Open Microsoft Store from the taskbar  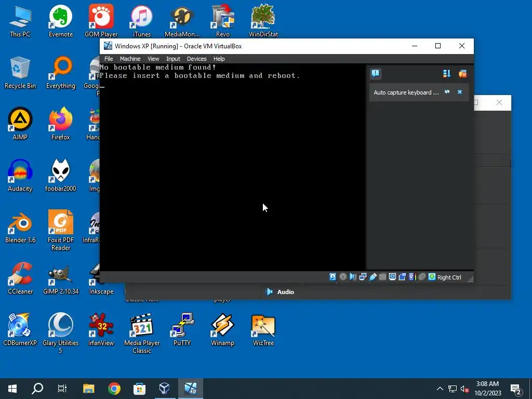point(139,389)
